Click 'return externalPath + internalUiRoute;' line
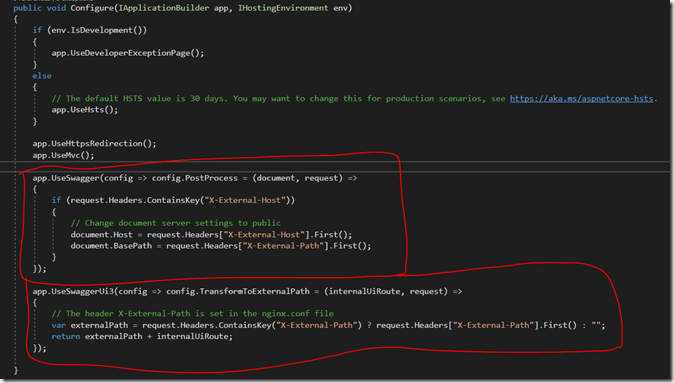 (x=142, y=337)
